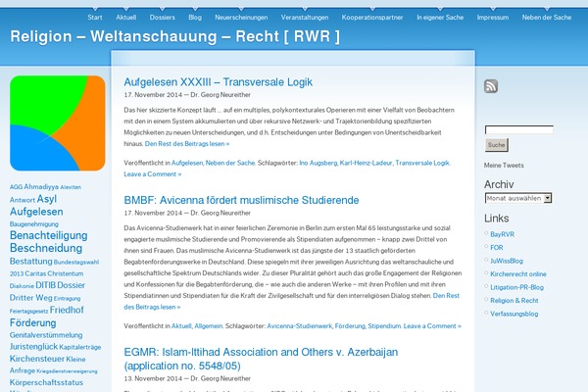Viewport: 588px width, 392px height.
Task: Select the Aufgelesen tag in tag cloud
Action: click(36, 212)
